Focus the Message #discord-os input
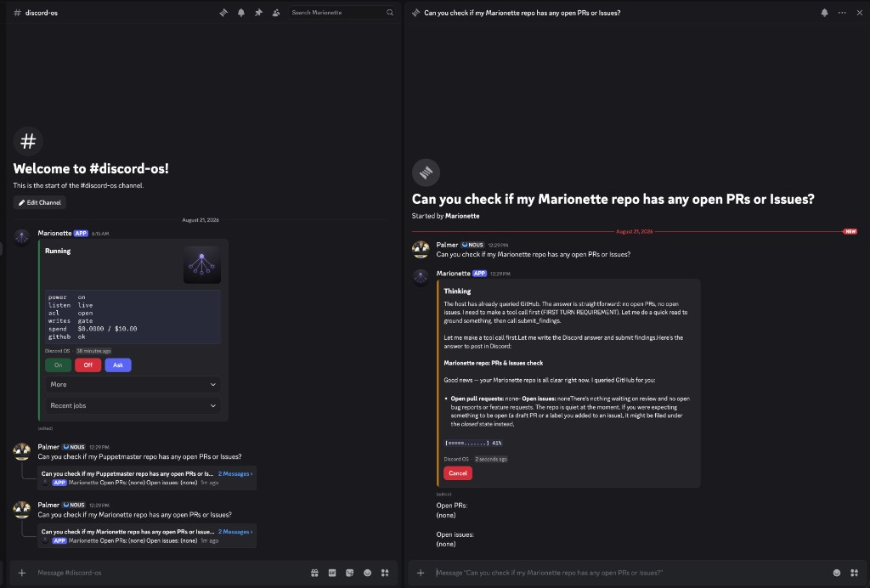This screenshot has width=870, height=588. click(169, 573)
